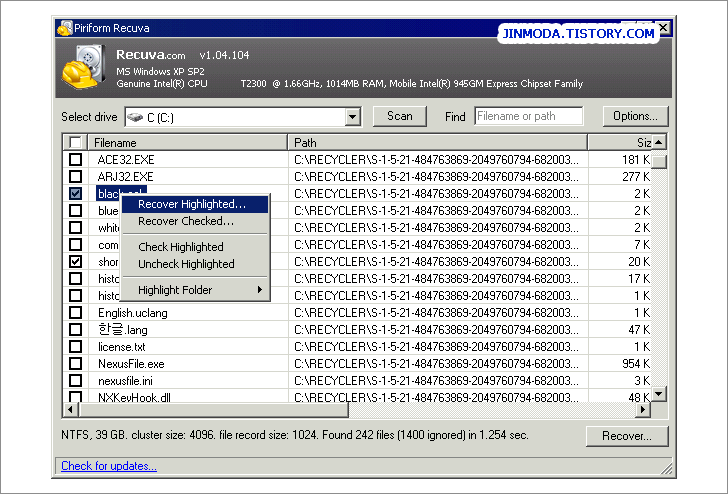Screen dimensions: 728x494
Task: Choose Recover Highlighted from the context menu
Action: (x=195, y=204)
